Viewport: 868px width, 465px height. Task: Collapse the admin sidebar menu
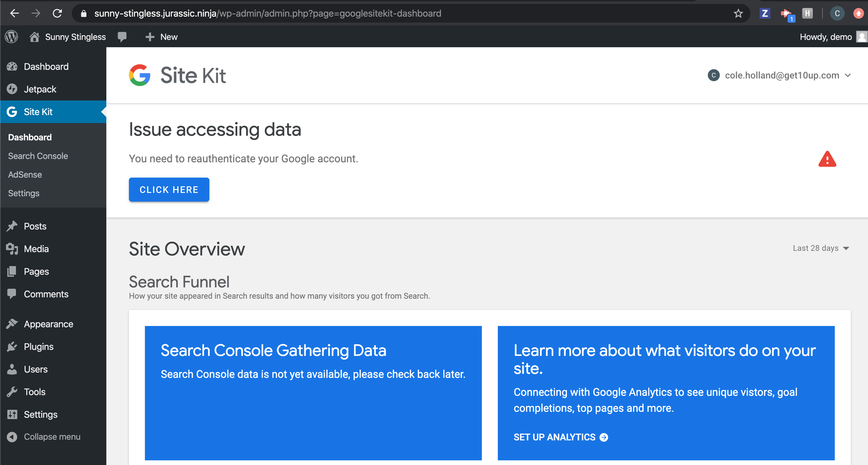click(x=53, y=437)
